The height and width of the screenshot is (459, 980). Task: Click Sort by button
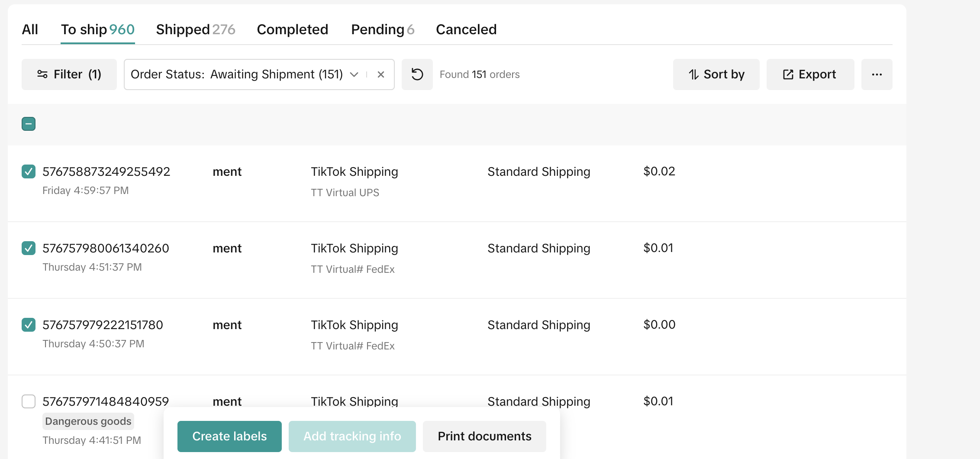tap(716, 74)
